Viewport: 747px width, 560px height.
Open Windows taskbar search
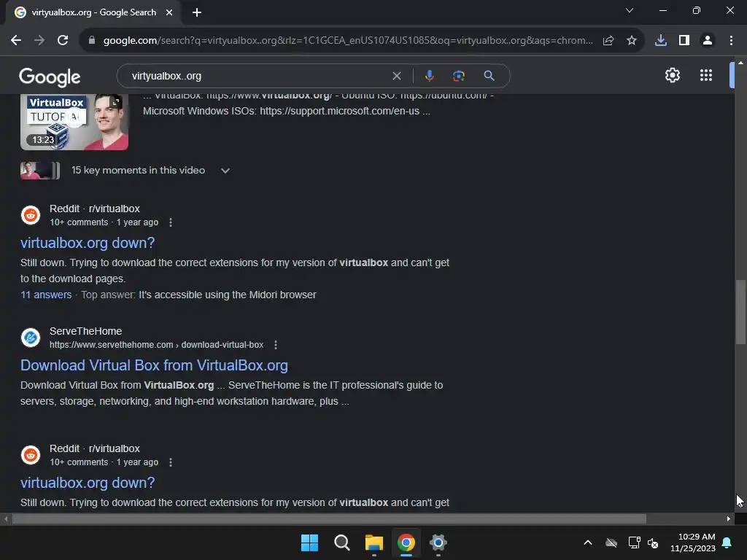341,542
